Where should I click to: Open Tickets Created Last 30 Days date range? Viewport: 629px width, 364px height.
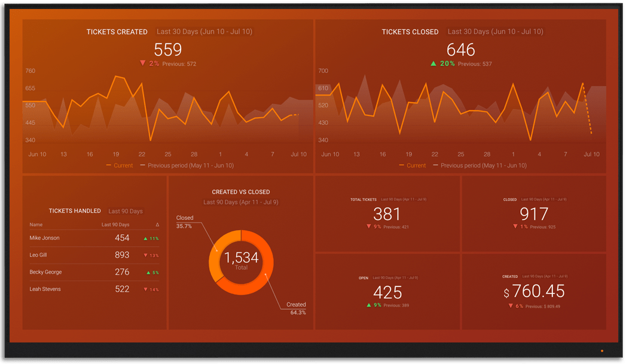[x=204, y=32]
